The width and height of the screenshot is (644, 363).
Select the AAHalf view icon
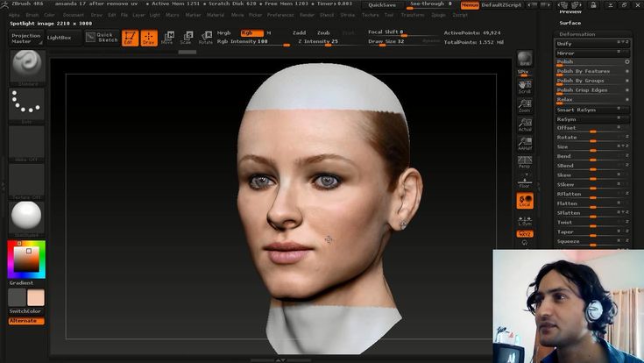[525, 144]
